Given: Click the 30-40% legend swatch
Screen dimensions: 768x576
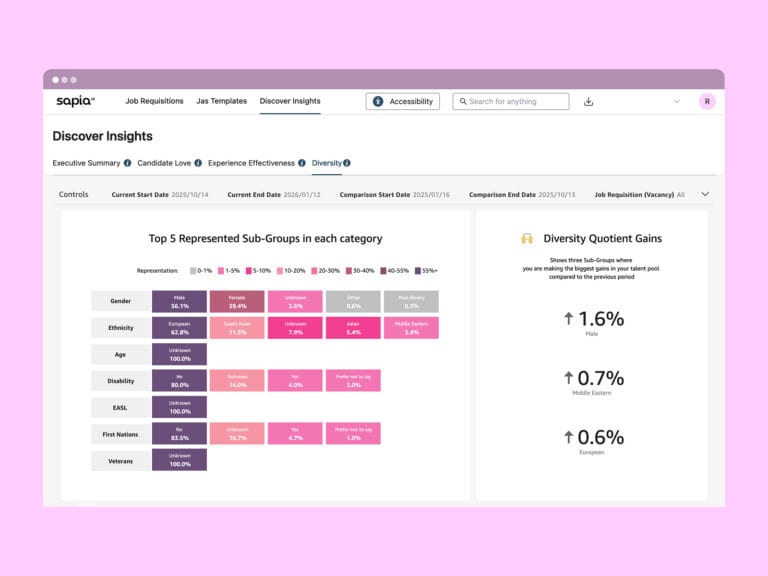Looking at the screenshot, I should pos(349,271).
